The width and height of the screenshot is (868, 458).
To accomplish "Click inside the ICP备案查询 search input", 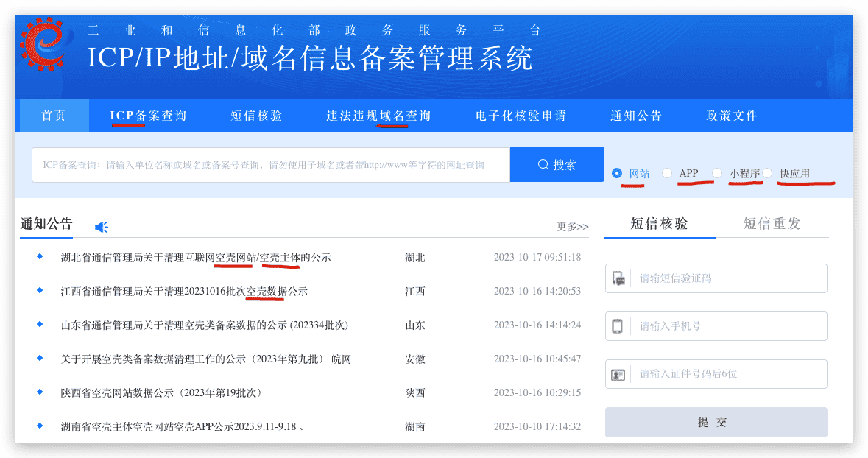I will (270, 163).
